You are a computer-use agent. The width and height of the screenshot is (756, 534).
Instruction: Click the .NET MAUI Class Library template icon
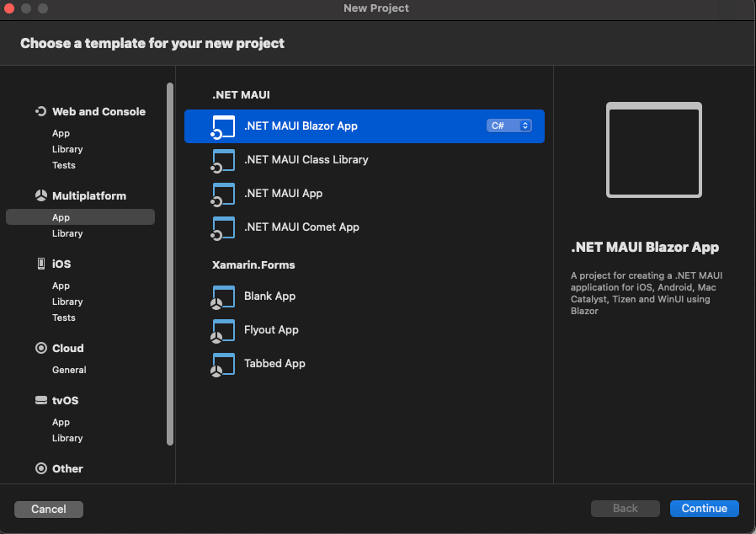pos(223,161)
